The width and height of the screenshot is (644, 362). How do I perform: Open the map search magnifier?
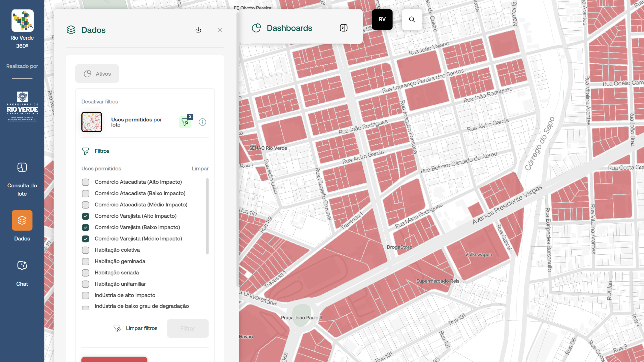(x=412, y=19)
